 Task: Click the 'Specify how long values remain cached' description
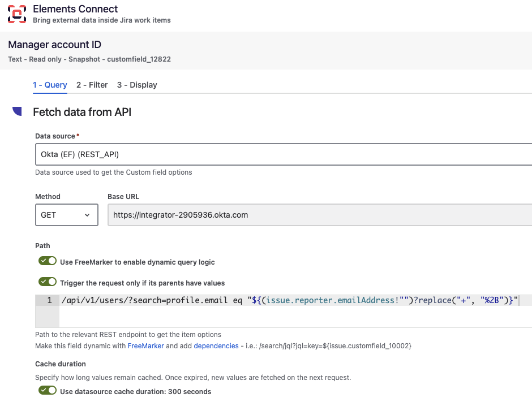pyautogui.click(x=193, y=377)
